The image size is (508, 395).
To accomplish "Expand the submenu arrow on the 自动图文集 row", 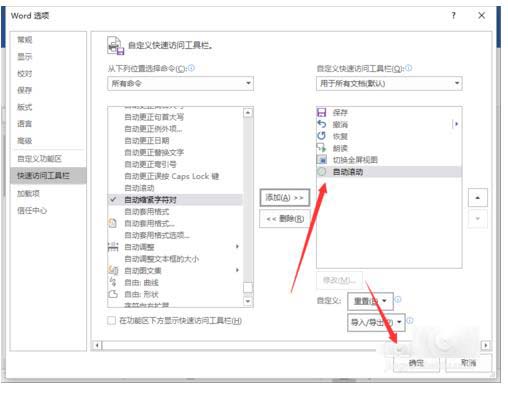I will pos(237,270).
